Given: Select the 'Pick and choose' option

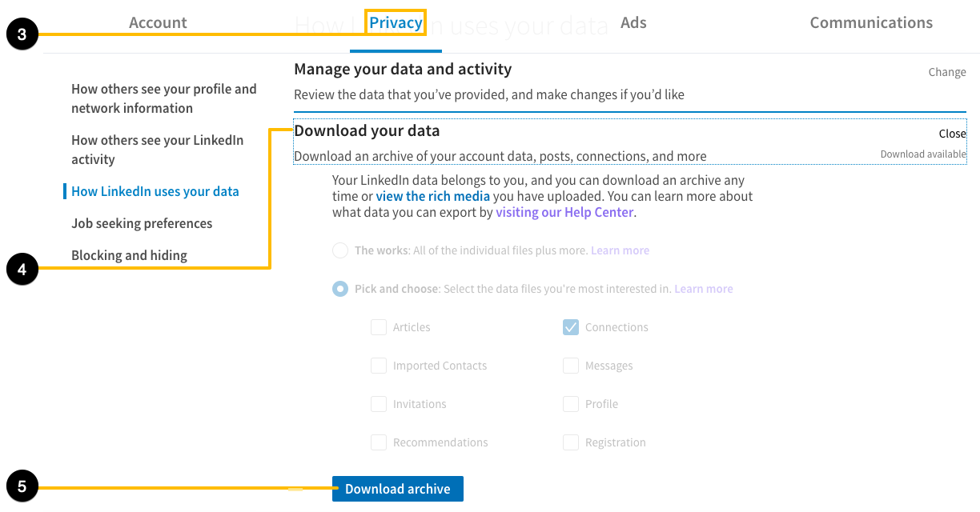Looking at the screenshot, I should coord(339,289).
